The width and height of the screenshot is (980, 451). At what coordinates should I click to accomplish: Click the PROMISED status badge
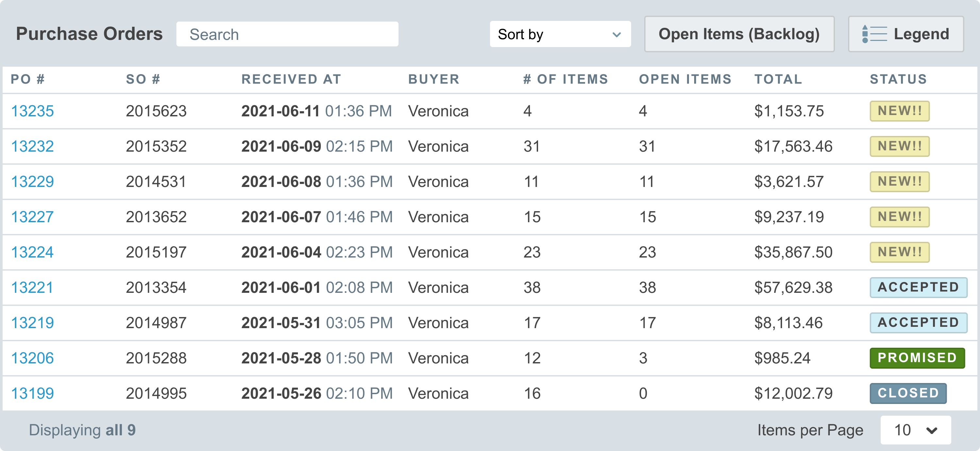coord(917,358)
